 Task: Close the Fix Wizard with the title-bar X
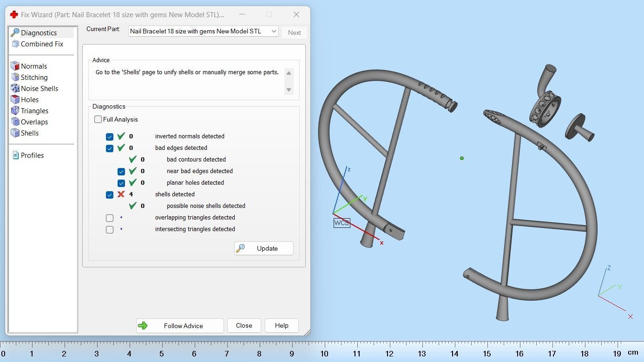[x=296, y=14]
